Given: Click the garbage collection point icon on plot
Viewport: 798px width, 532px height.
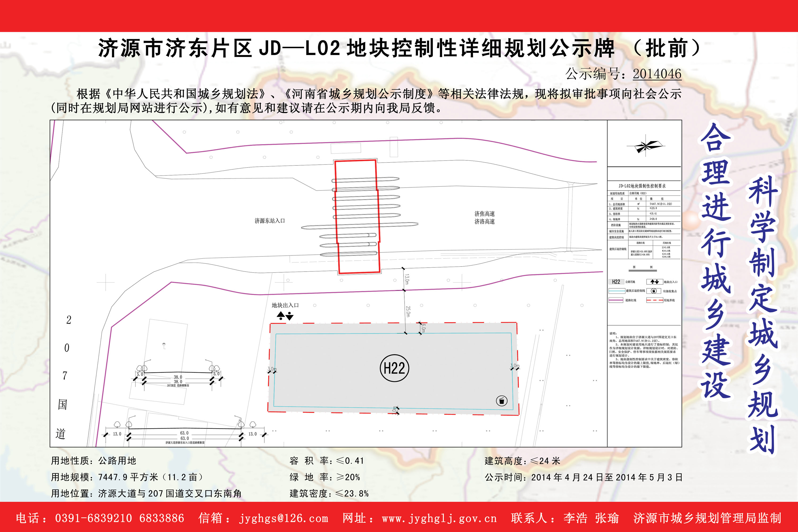Looking at the screenshot, I should click(501, 401).
